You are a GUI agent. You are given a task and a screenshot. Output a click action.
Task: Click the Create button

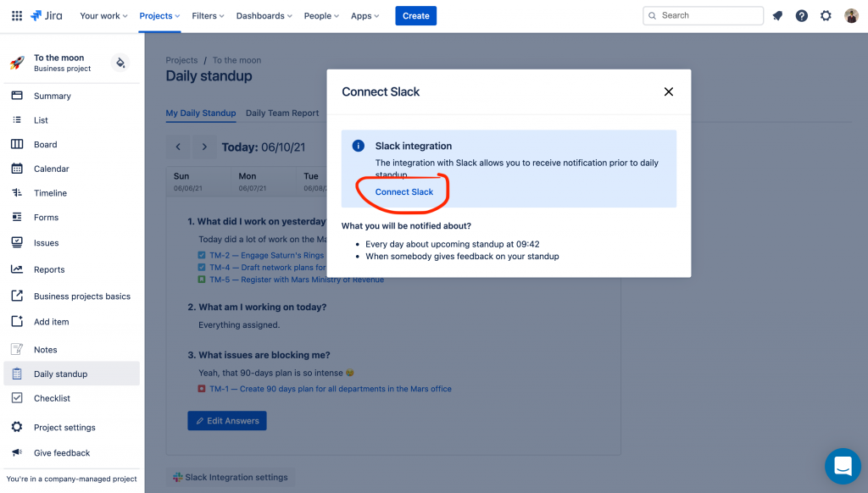click(415, 16)
